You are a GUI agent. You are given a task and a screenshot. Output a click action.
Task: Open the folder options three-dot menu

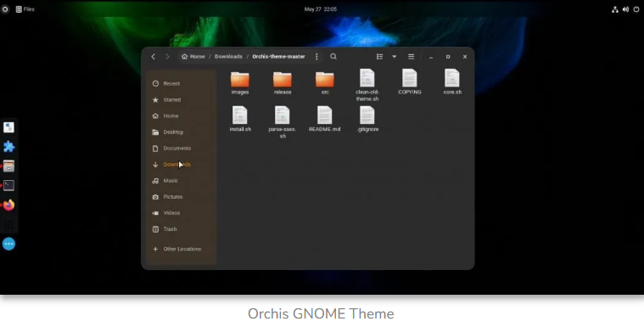316,57
